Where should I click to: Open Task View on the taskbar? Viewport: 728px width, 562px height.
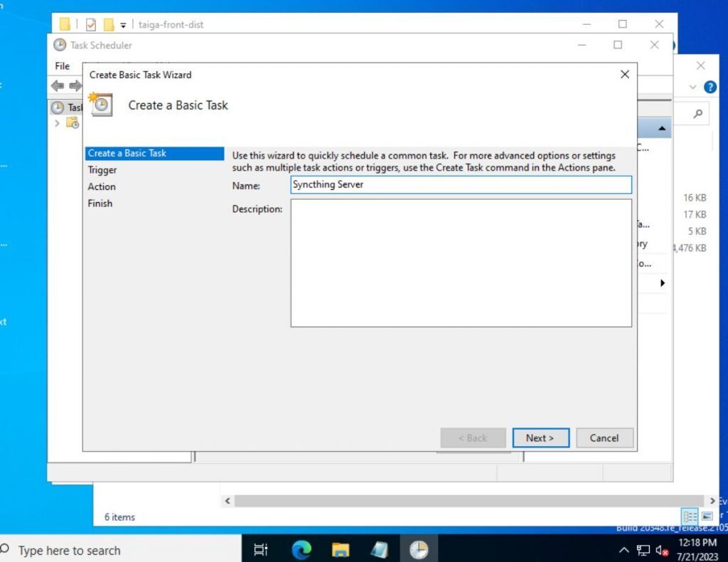(260, 549)
